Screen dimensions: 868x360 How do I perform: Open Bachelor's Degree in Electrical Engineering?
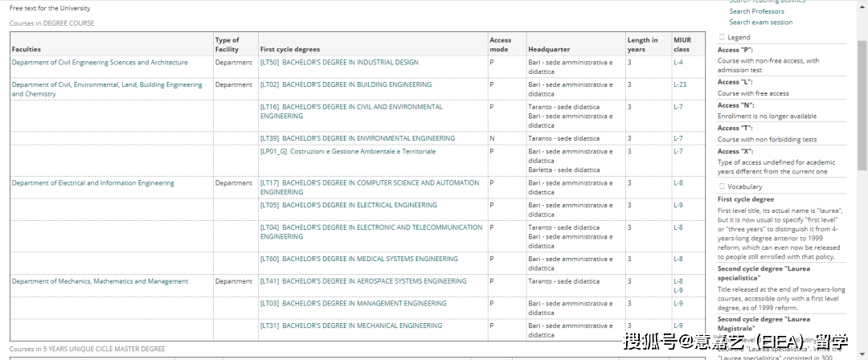click(x=359, y=205)
